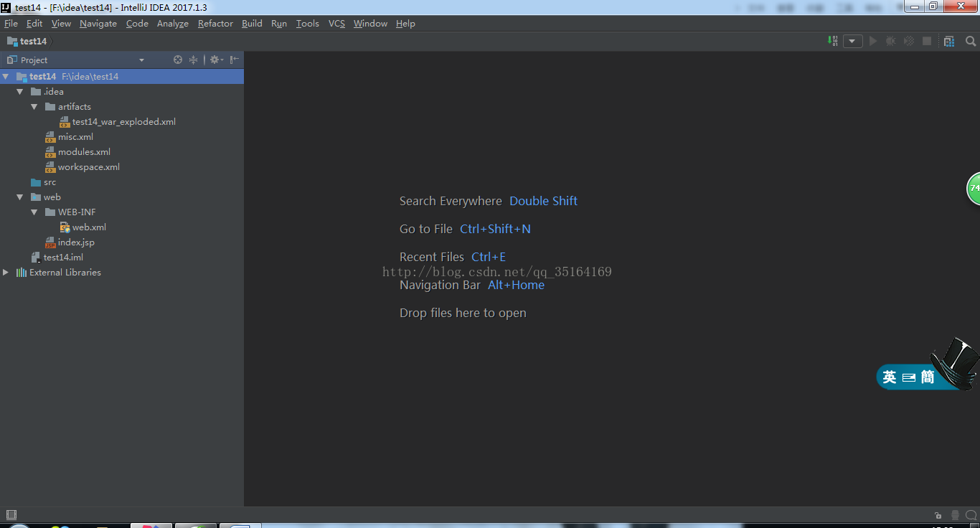Open the Window menu
Image resolution: width=980 pixels, height=528 pixels.
(x=370, y=23)
